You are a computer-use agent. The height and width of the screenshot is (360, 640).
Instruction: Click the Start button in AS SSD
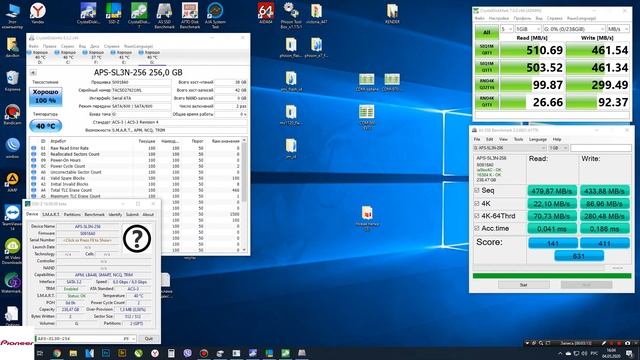(x=524, y=284)
